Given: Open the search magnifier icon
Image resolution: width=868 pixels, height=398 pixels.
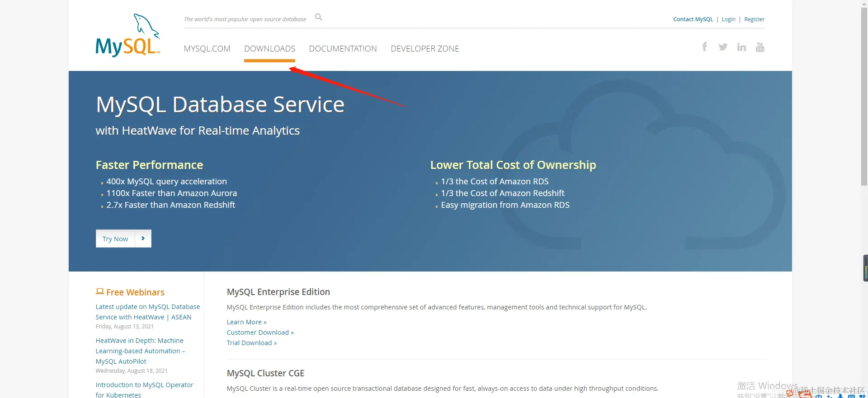Looking at the screenshot, I should pos(319,17).
